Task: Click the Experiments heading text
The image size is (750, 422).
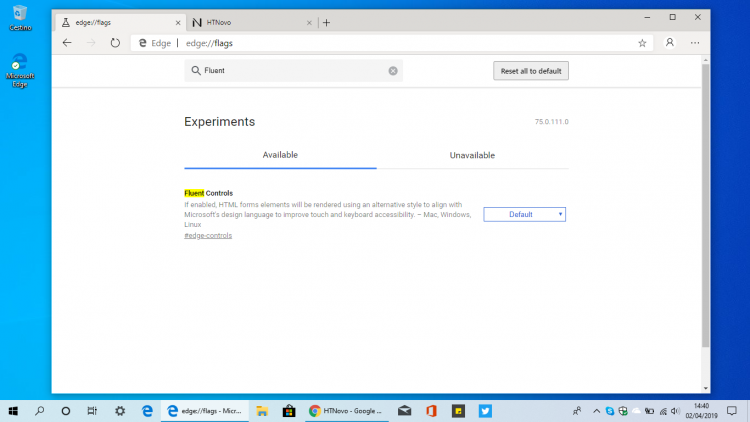Action: 220,122
